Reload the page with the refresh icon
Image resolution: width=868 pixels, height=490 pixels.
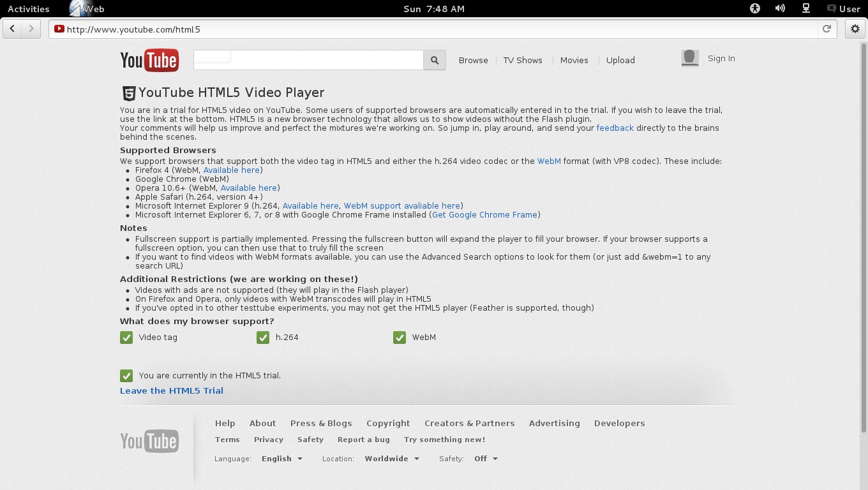click(827, 29)
